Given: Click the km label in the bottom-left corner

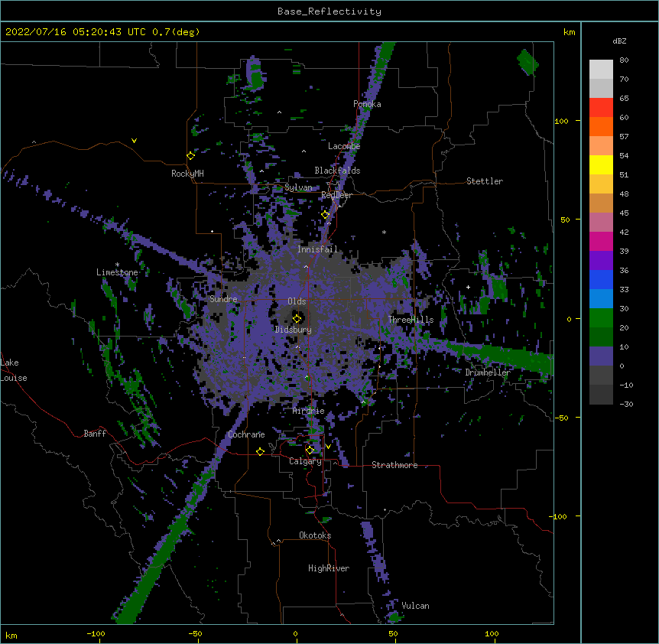Looking at the screenshot, I should [11, 635].
